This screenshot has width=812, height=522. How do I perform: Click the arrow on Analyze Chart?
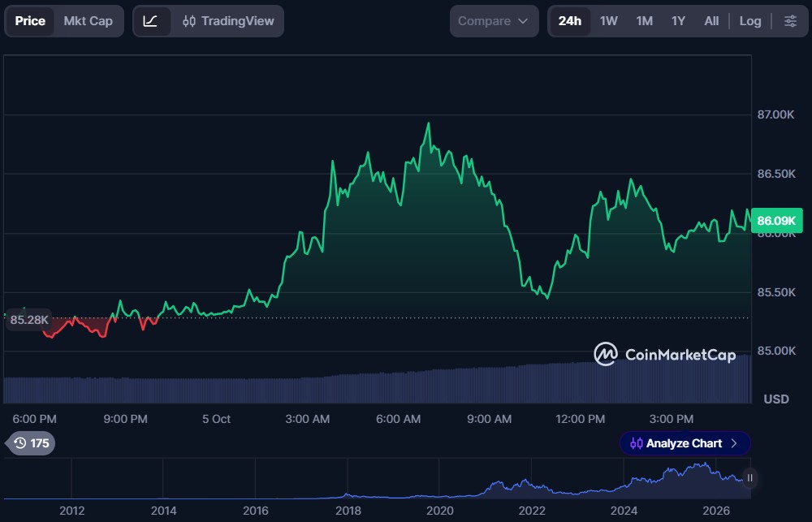click(x=734, y=443)
